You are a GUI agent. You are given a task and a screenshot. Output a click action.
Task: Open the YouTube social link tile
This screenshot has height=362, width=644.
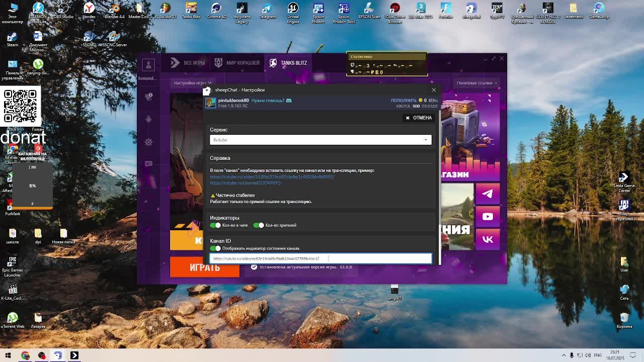pyautogui.click(x=488, y=217)
